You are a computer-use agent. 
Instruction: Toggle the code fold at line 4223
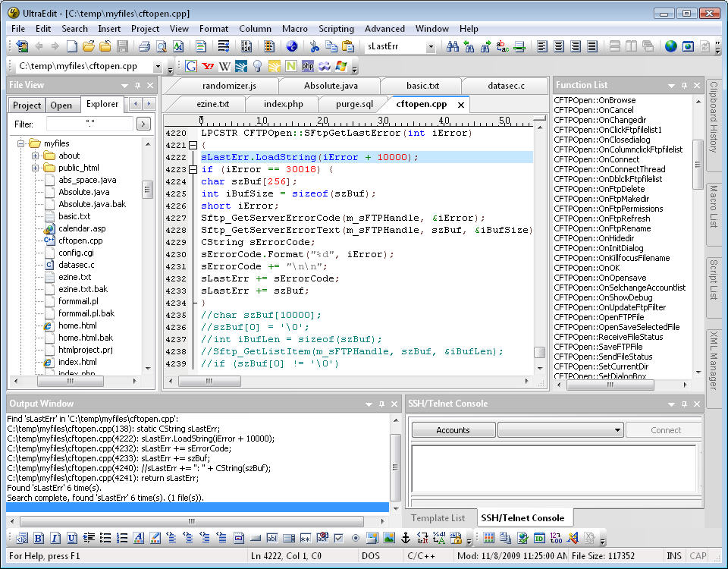tap(193, 169)
